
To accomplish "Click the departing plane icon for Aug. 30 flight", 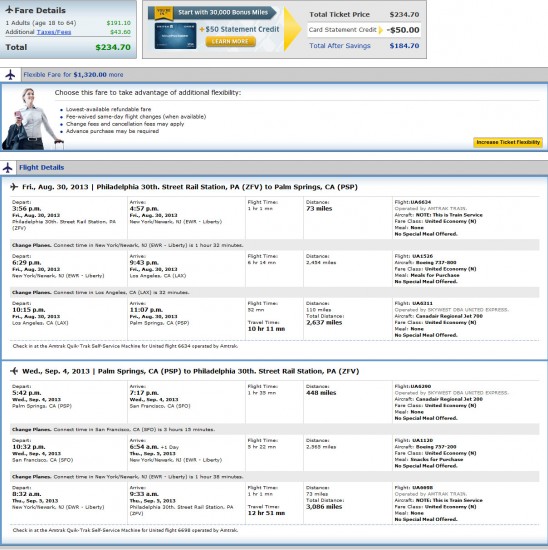I will (x=14, y=187).
